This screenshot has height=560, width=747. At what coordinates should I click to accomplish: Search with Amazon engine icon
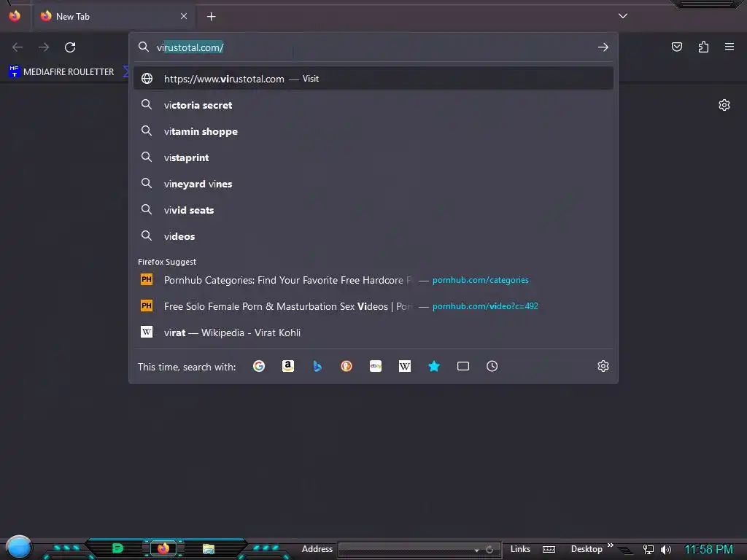[x=287, y=366]
